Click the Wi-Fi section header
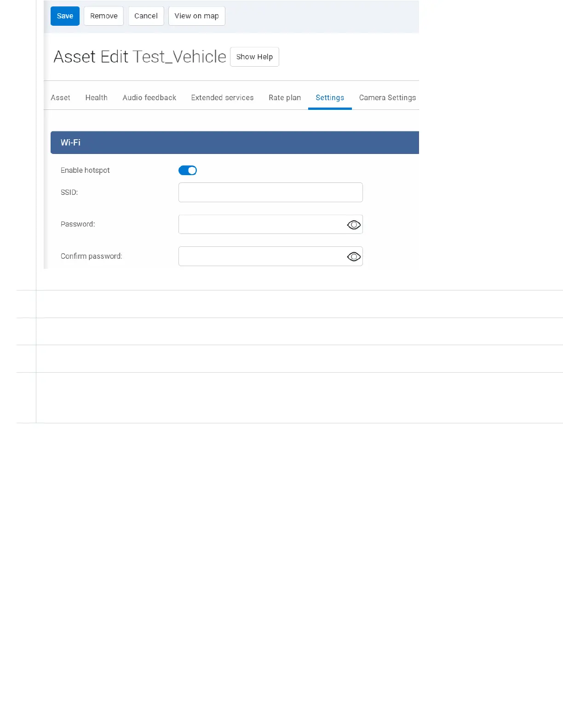Viewport: 563px width, 728px height. point(235,142)
